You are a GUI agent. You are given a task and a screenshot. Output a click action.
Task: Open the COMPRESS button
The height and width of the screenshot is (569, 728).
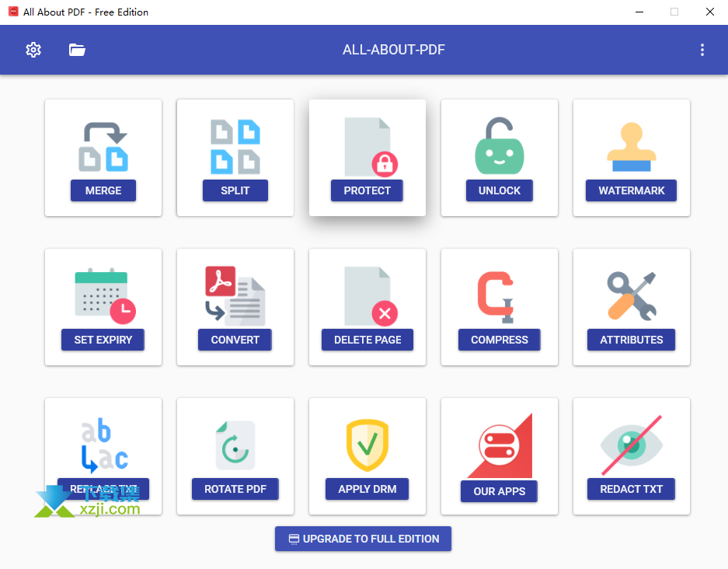pos(500,340)
